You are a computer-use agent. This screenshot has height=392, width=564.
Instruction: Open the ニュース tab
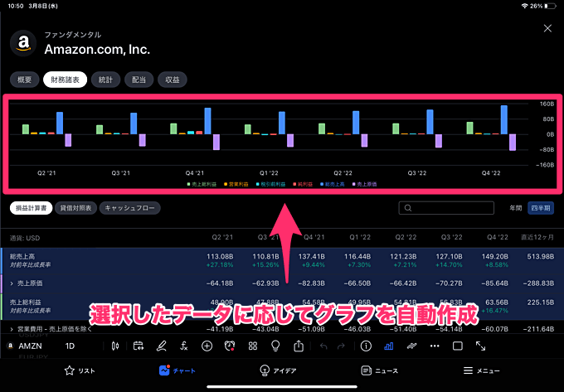tap(380, 370)
